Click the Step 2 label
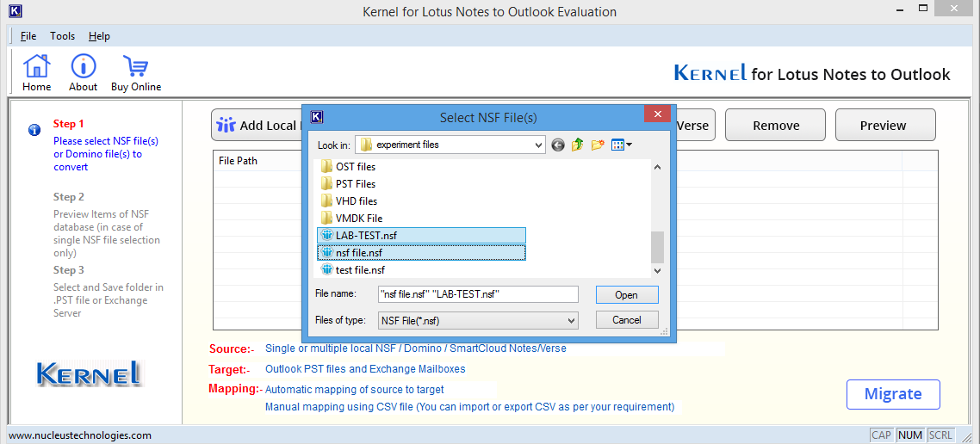Viewport: 980px width, 444px height. coord(69,197)
